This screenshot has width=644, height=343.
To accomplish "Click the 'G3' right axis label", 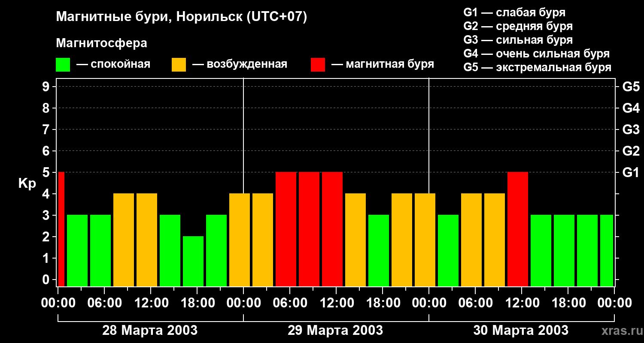I will [x=631, y=129].
